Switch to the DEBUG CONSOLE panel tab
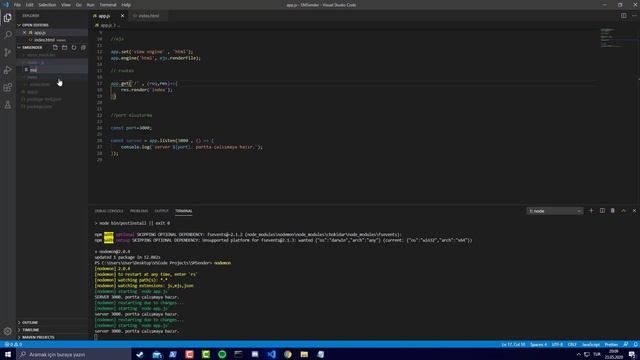This screenshot has width=640, height=360. pos(109,211)
